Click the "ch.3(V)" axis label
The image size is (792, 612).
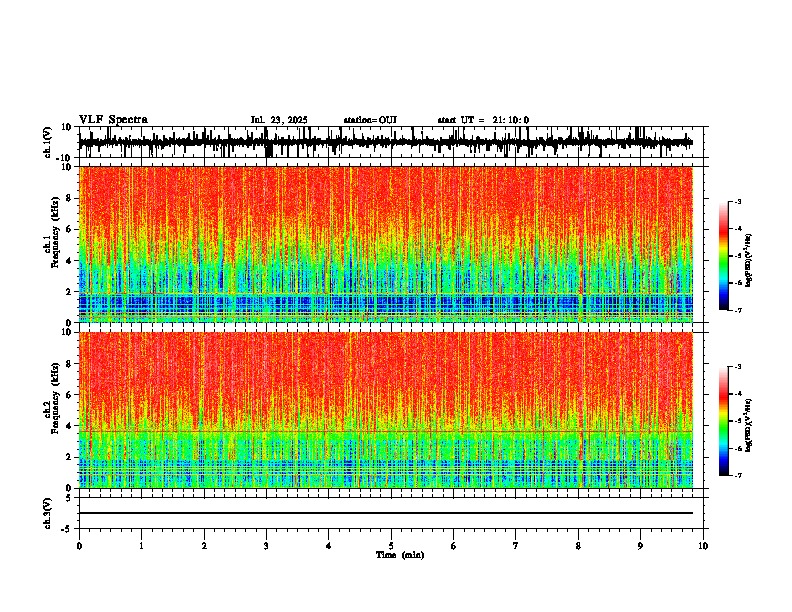pos(48,513)
